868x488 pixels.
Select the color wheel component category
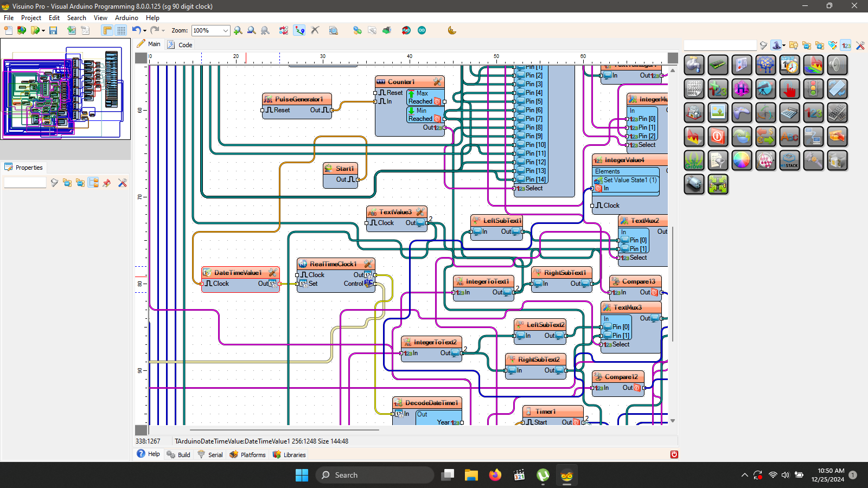742,160
